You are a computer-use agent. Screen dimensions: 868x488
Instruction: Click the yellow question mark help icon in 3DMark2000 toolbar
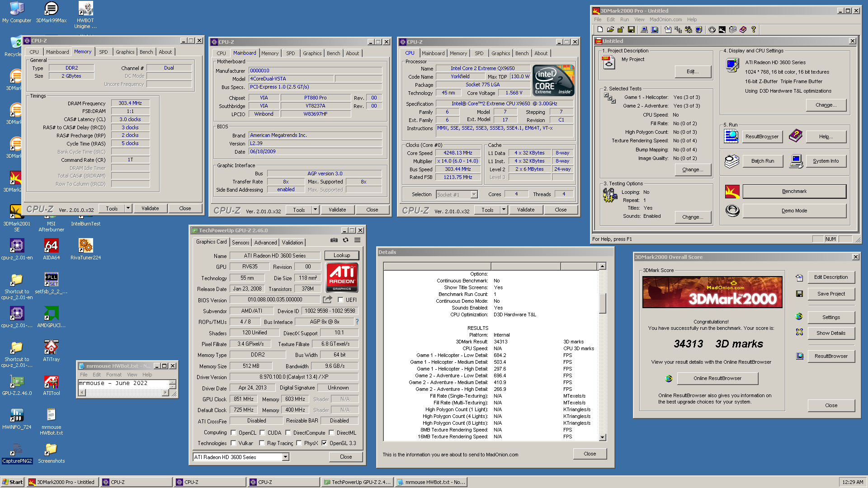click(x=753, y=29)
